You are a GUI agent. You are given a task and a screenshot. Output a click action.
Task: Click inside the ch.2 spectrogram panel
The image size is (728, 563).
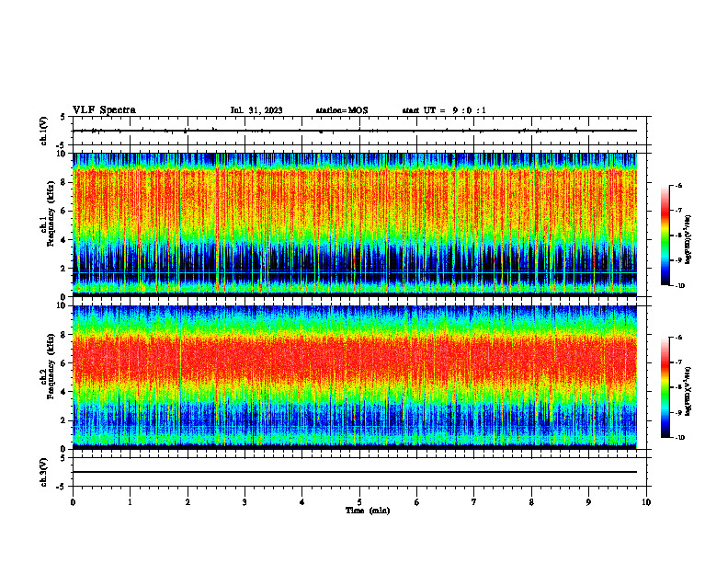coord(355,377)
